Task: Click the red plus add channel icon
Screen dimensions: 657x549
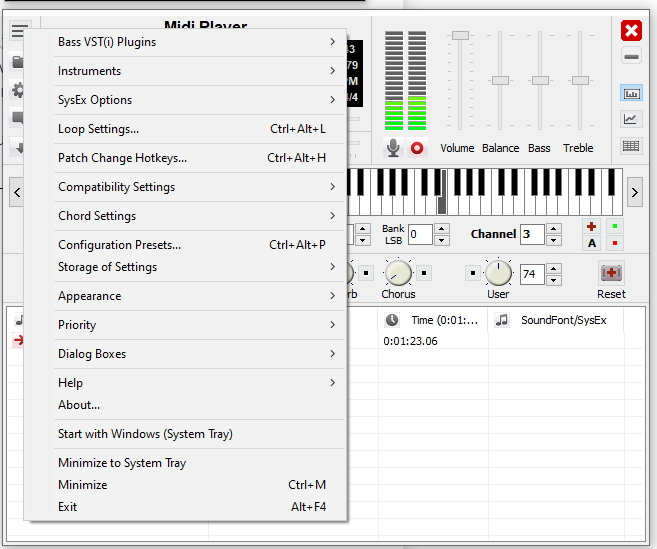Action: (x=591, y=227)
